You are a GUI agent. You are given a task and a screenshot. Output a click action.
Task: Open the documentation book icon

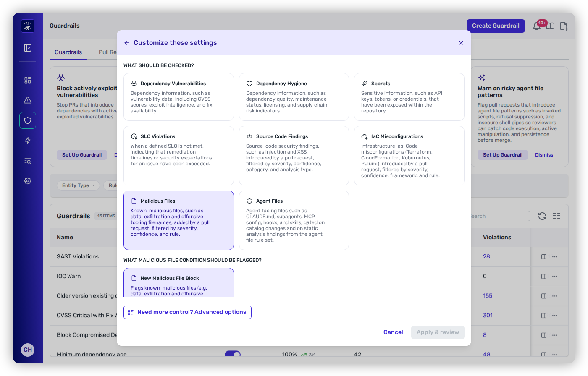[550, 26]
